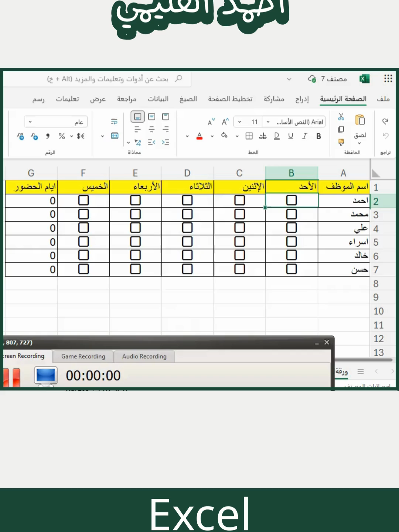Toggle Italic formatting
Image resolution: width=399 pixels, height=532 pixels.
pyautogui.click(x=304, y=136)
